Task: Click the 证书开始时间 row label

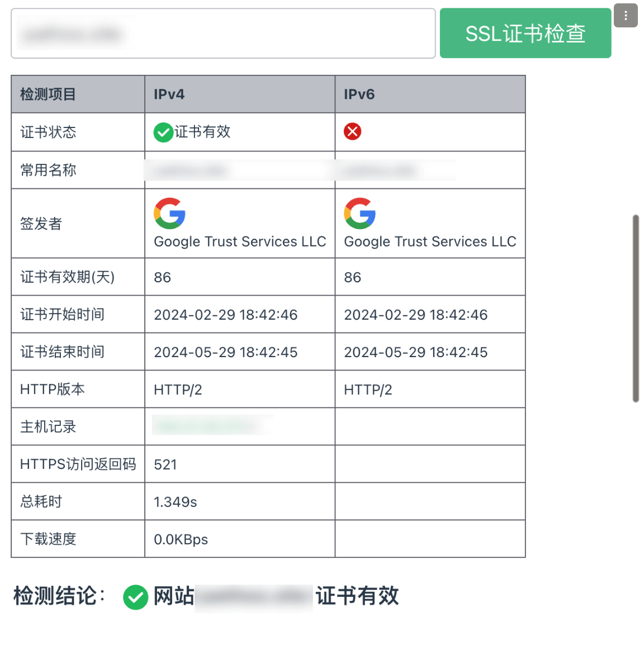Action: (62, 314)
